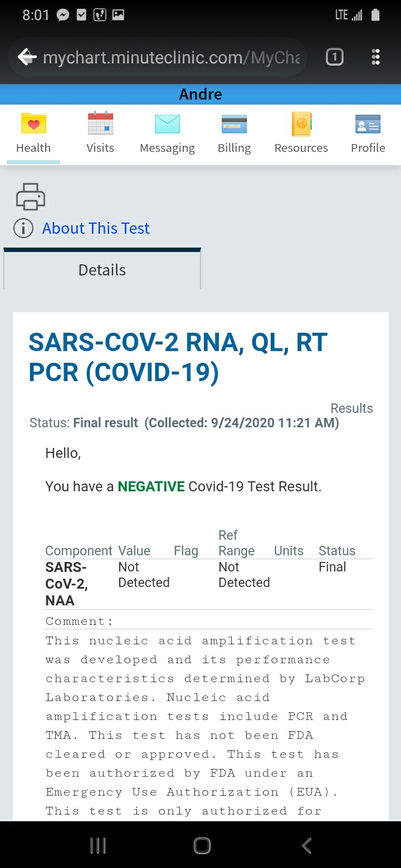Screen dimensions: 401x868
Task: Open browser three-dot menu
Action: [x=375, y=57]
